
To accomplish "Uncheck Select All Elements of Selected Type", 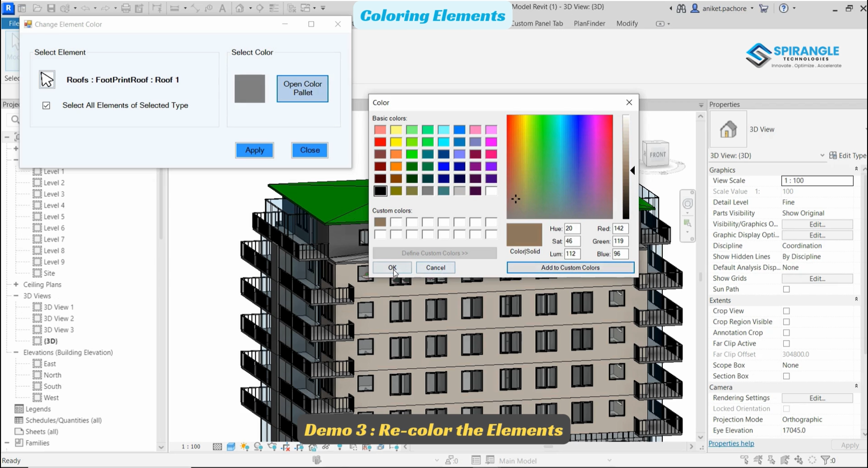I will pyautogui.click(x=46, y=105).
